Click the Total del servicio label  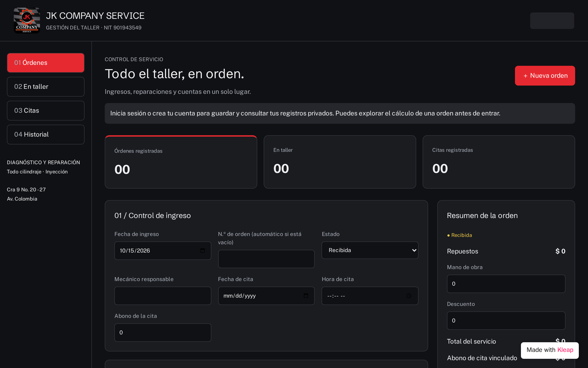coord(471,341)
